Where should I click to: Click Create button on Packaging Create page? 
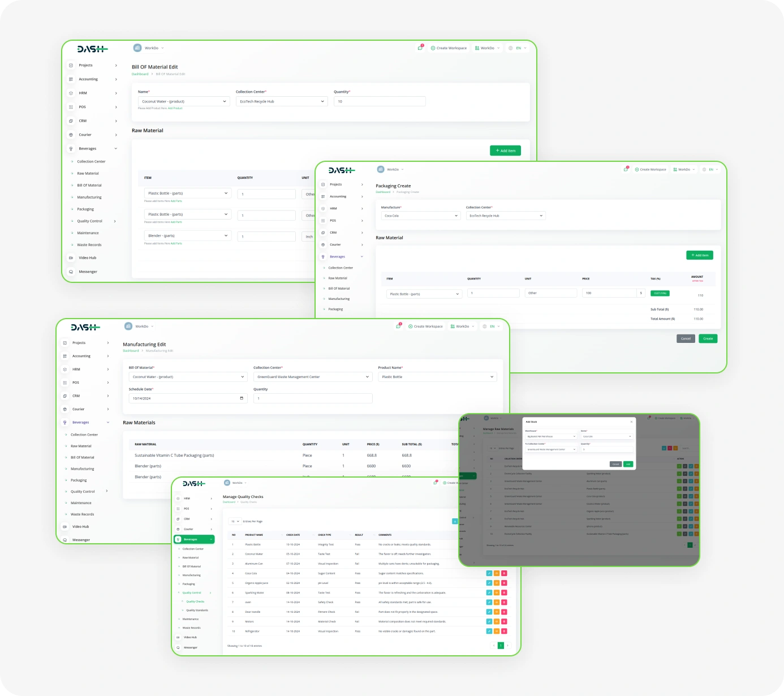click(x=708, y=338)
